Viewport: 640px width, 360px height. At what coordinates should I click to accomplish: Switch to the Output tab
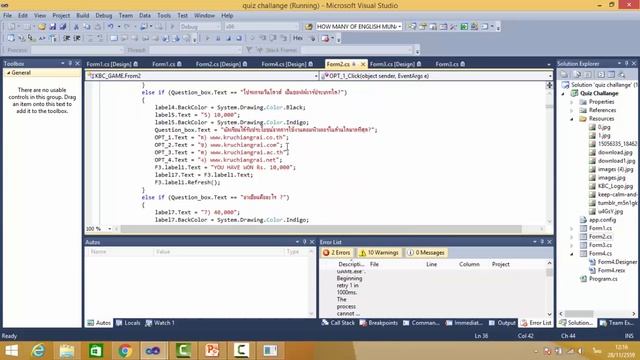(x=502, y=323)
